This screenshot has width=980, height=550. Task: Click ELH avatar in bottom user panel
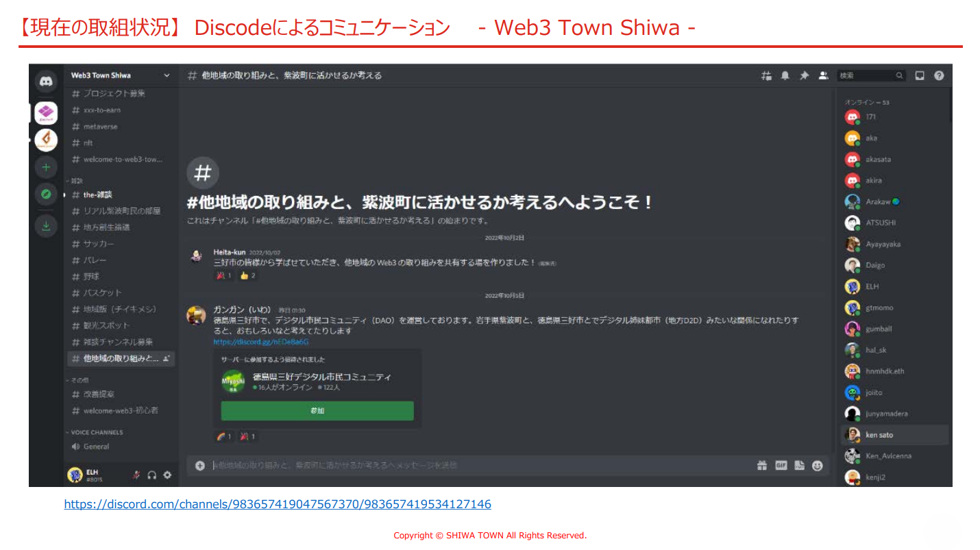pyautogui.click(x=75, y=475)
